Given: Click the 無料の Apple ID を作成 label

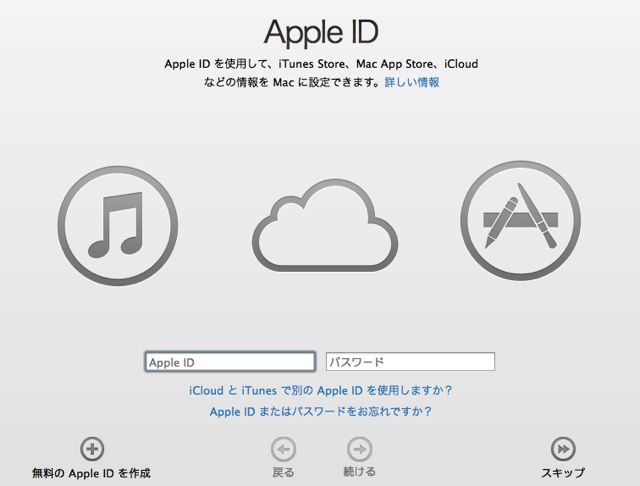Looking at the screenshot, I should point(91,473).
